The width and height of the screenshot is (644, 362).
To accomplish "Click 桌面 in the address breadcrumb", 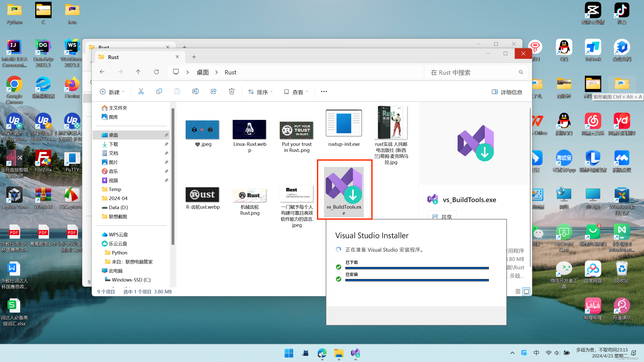I will pos(203,72).
